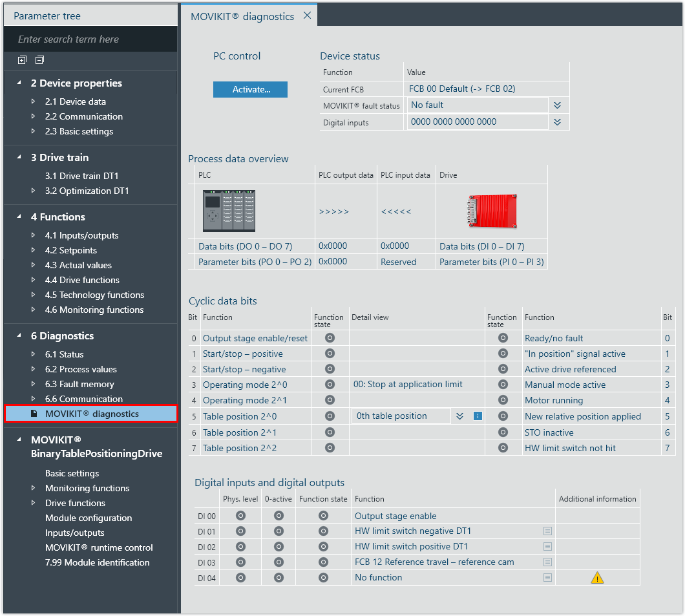Image resolution: width=685 pixels, height=616 pixels.
Task: Click the collapse-all icon in Parameter tree
Action: [39, 60]
